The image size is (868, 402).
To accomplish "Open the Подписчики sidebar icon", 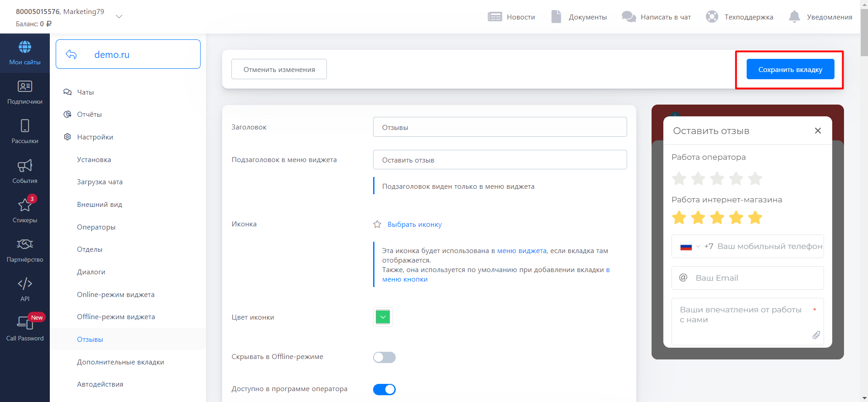I will coord(24,86).
